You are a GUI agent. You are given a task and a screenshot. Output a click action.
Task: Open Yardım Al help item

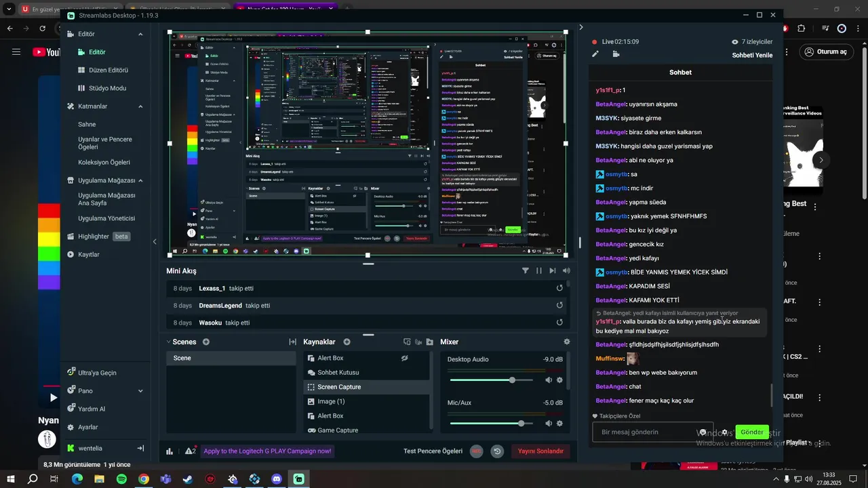[85, 409]
